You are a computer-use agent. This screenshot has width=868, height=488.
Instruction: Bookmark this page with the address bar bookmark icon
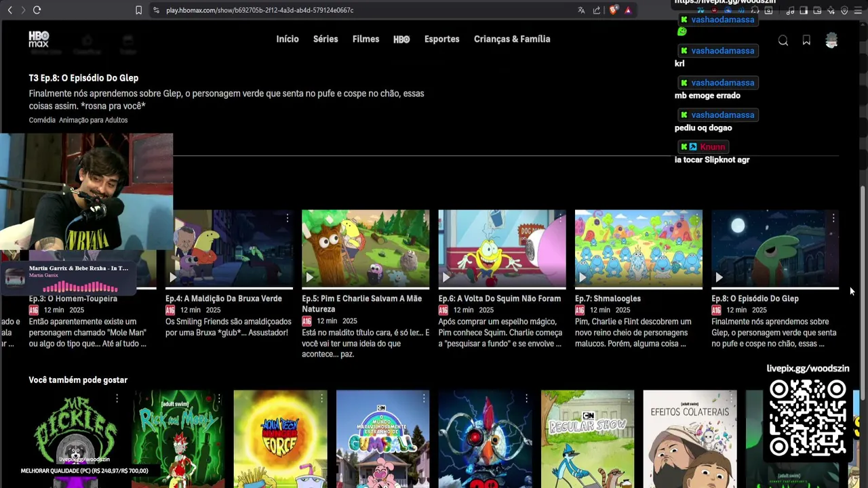[138, 10]
